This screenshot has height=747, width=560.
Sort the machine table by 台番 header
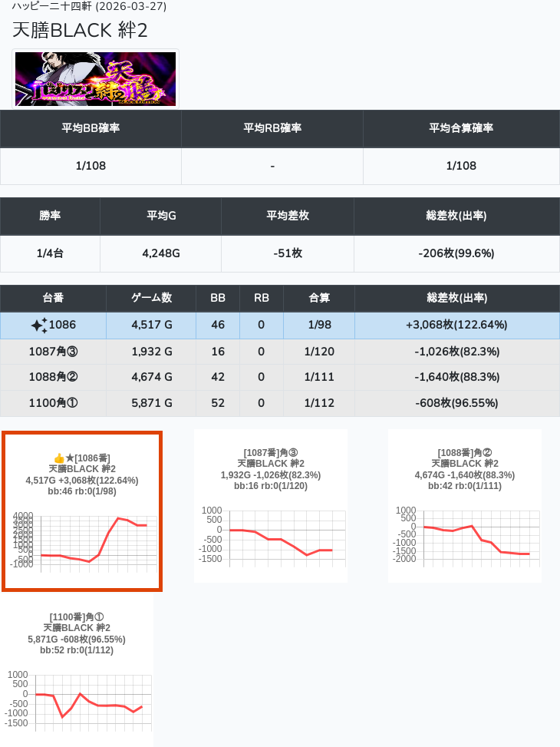(53, 298)
